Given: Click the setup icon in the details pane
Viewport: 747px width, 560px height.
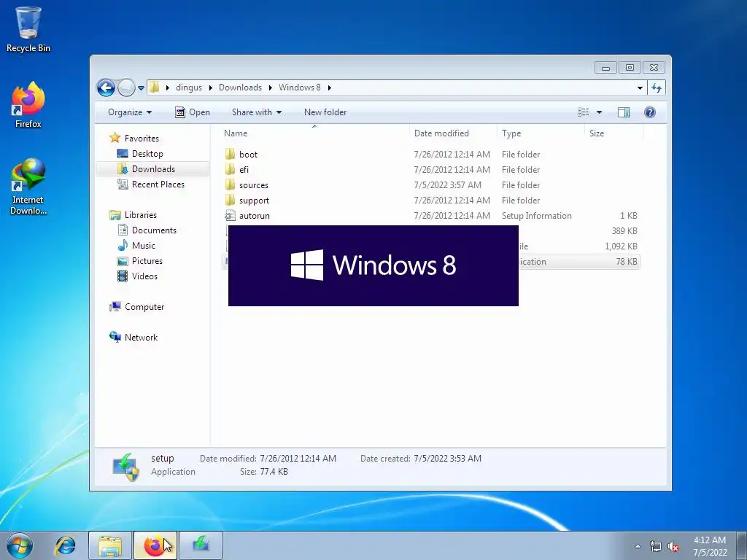Looking at the screenshot, I should click(x=125, y=467).
